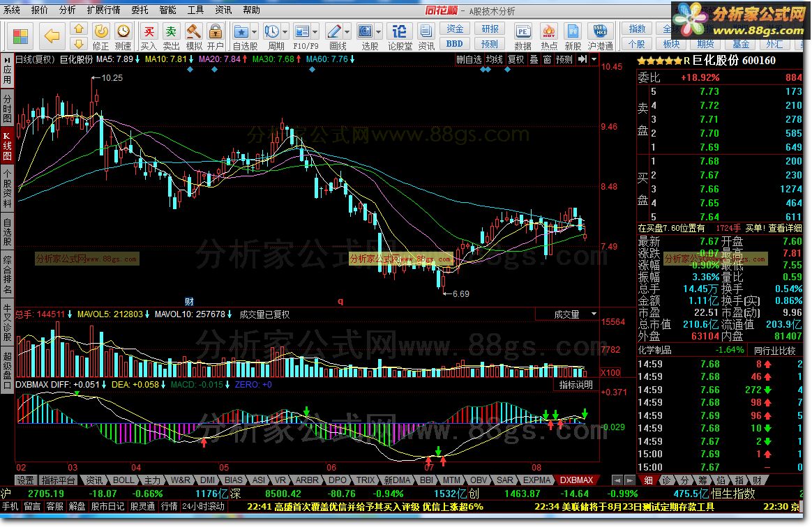Image resolution: width=812 pixels, height=527 pixels.
Task: Click the 设置 indicator settings button
Action: coord(25,480)
